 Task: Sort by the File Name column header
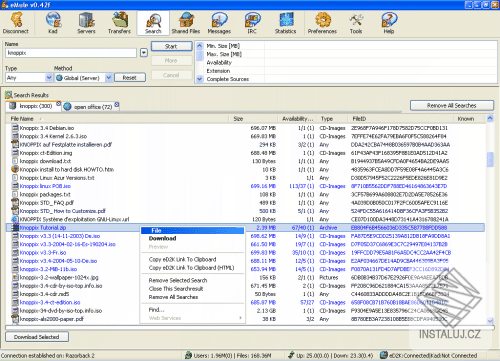pyautogui.click(x=117, y=119)
